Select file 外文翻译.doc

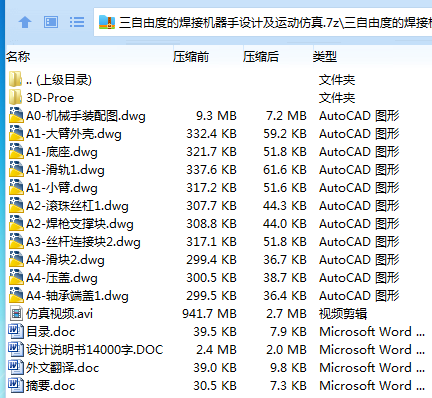pos(63,368)
